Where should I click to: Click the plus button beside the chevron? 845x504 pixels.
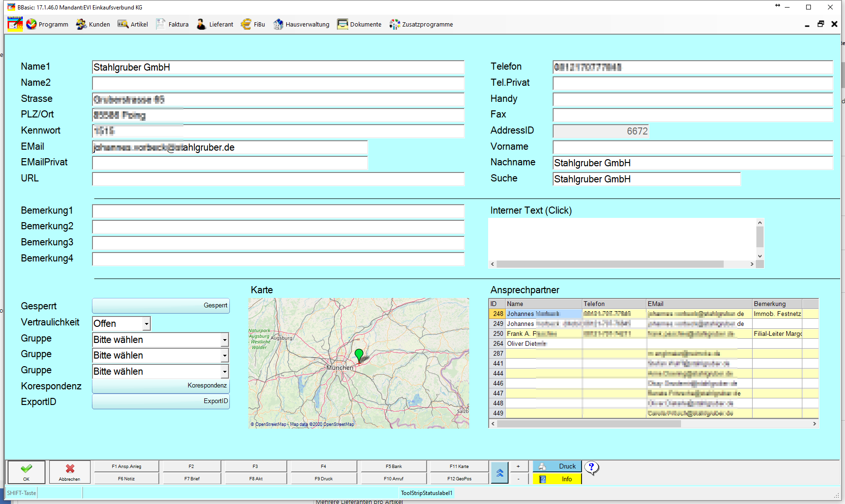tap(518, 466)
